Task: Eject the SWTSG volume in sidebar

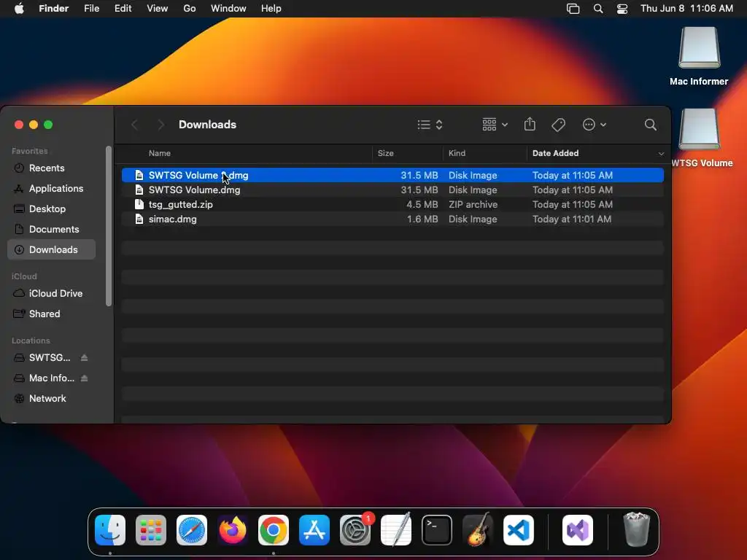Action: tap(85, 357)
